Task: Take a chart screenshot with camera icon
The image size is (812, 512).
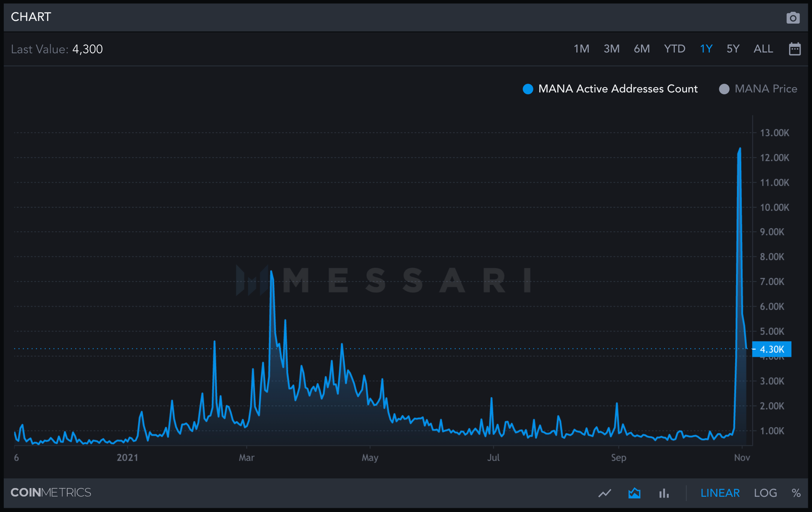Action: 793,17
